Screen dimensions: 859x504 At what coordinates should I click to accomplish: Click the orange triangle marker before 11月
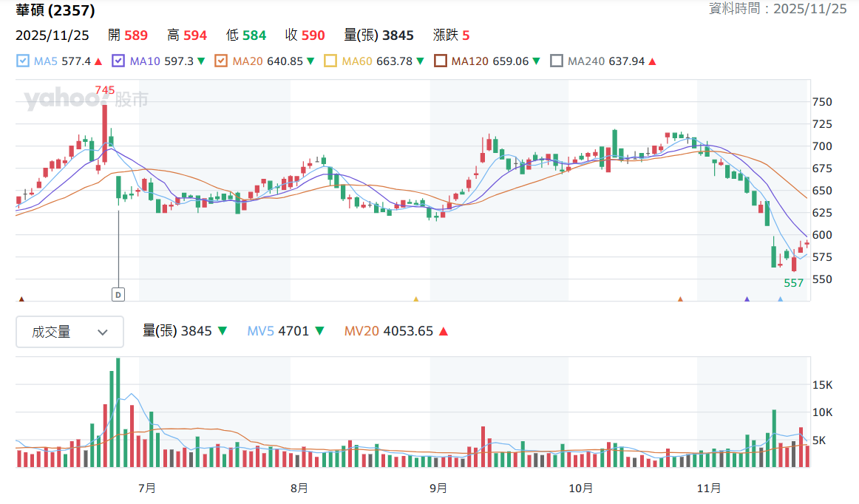click(680, 299)
